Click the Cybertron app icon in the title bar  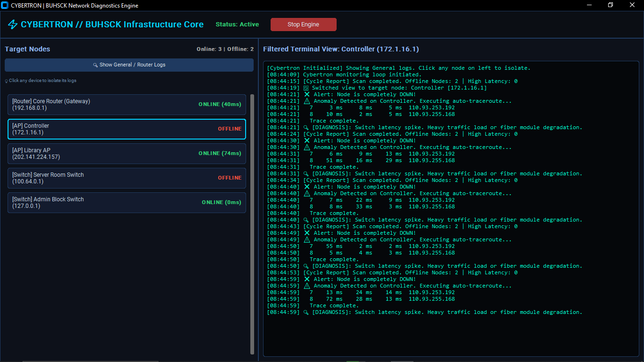[5, 6]
